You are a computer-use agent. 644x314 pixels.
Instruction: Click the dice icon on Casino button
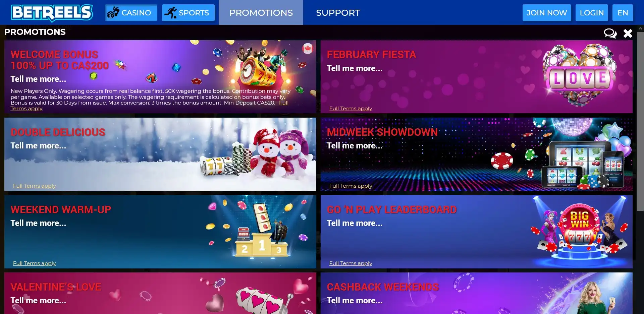tap(113, 13)
